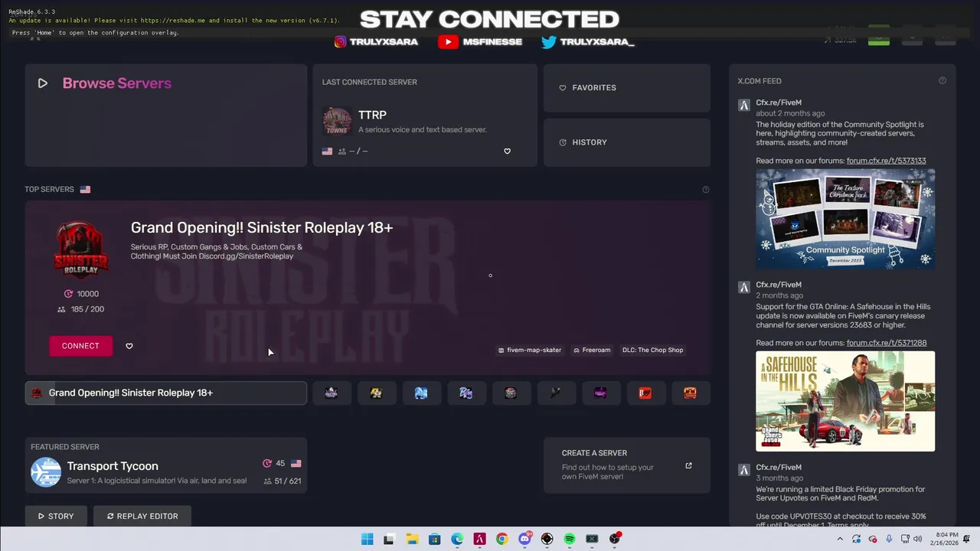Favorite the TTRP server with heart icon
The height and width of the screenshot is (551, 980).
pos(507,152)
